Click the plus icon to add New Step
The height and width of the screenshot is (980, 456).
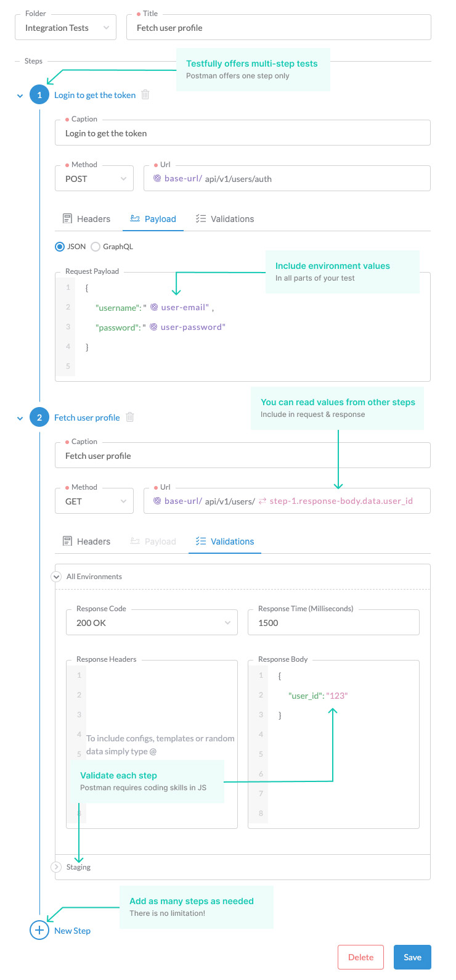coord(39,930)
